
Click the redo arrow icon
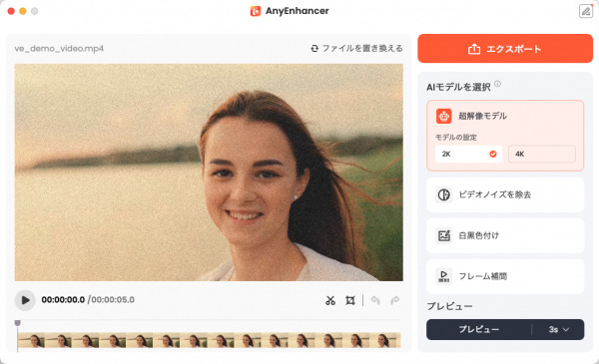[x=395, y=300]
